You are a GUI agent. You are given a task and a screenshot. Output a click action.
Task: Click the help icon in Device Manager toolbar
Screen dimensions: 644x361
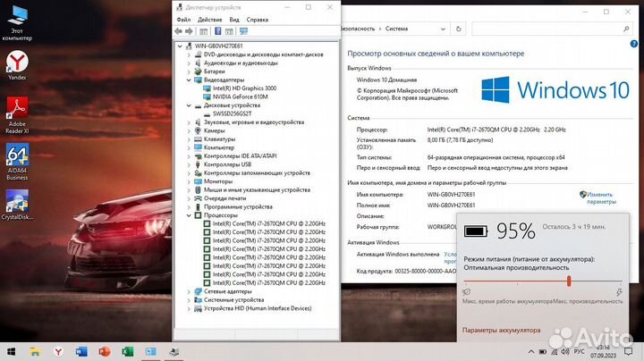coord(218,31)
